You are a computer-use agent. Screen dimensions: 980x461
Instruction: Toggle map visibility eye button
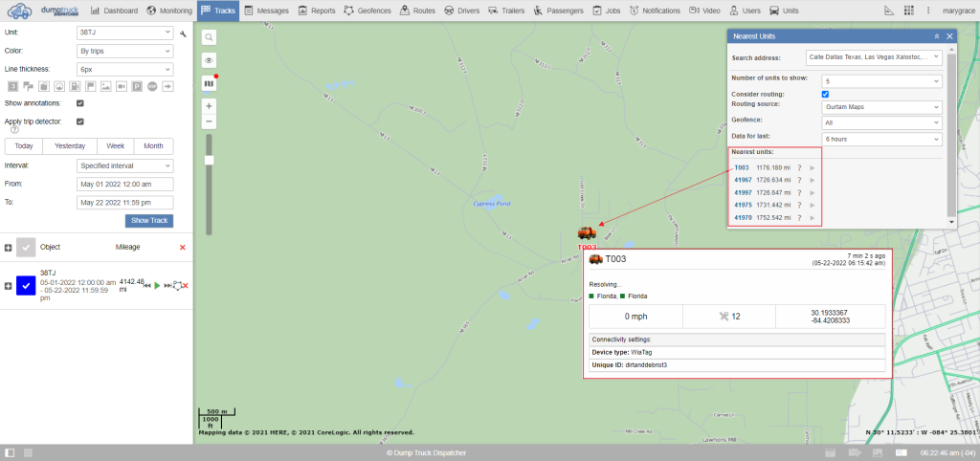209,60
